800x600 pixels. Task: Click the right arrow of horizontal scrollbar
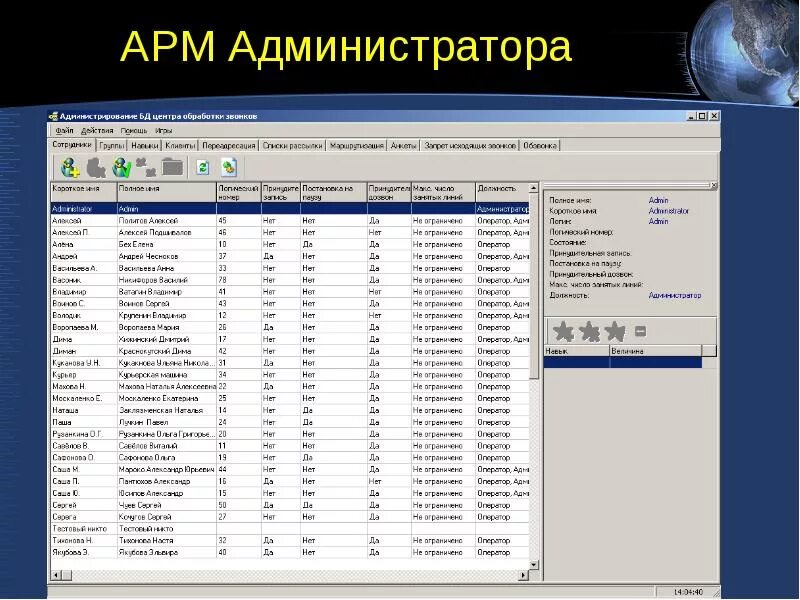click(523, 576)
